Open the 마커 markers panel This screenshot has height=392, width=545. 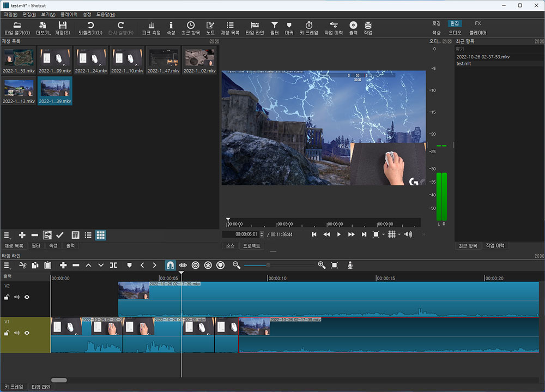tap(289, 28)
